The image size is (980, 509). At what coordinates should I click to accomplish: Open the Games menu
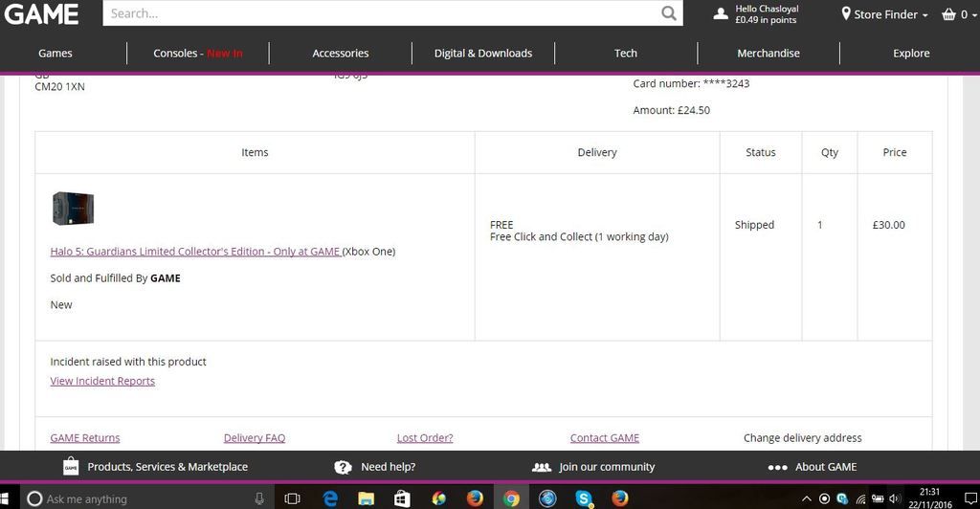tap(55, 53)
